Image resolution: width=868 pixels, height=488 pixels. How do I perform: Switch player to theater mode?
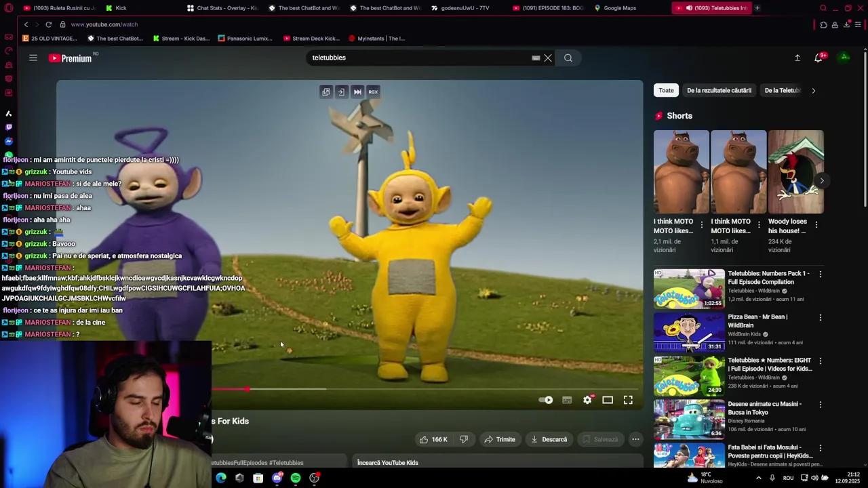608,400
